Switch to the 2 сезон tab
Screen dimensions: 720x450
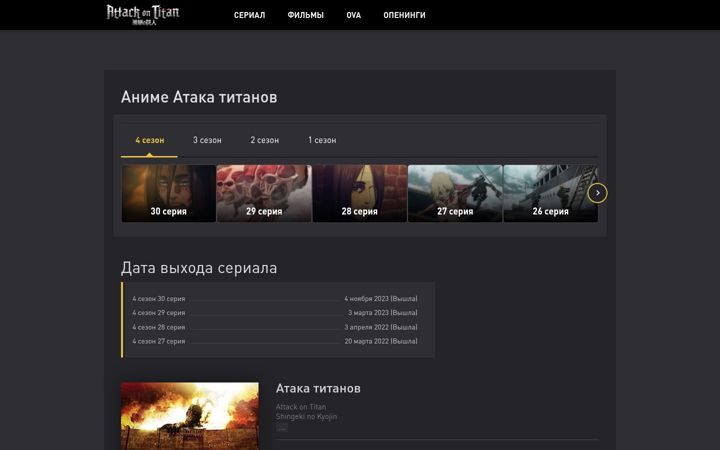(264, 140)
